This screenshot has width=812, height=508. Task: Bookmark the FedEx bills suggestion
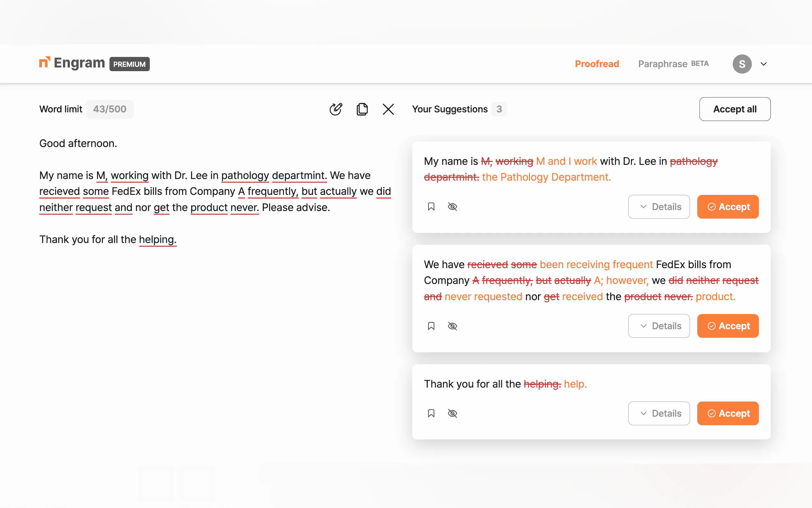(x=431, y=326)
